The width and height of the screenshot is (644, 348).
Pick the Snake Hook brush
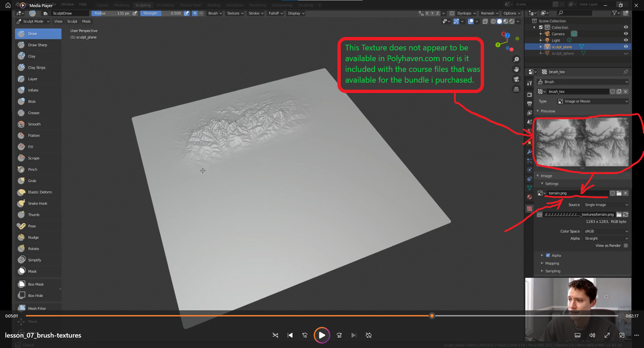(x=37, y=203)
